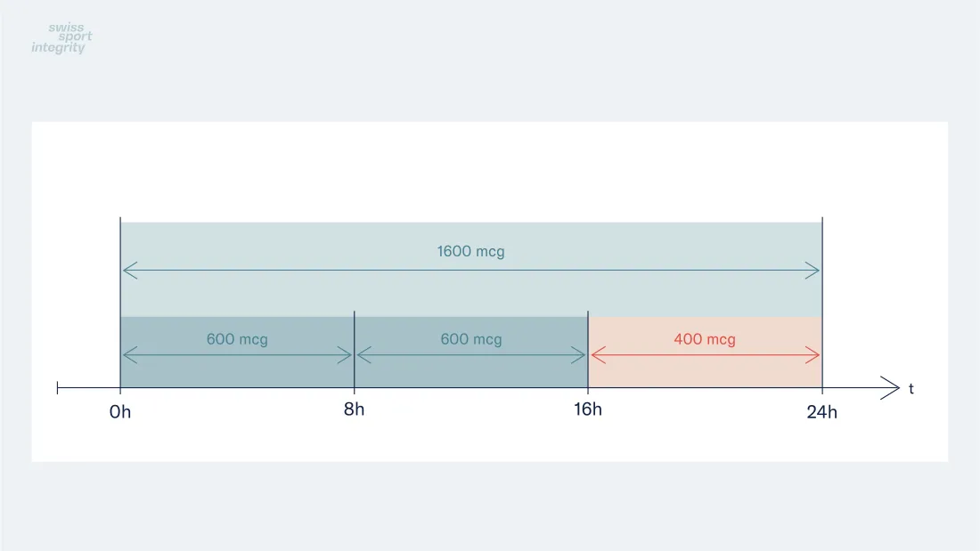
Task: Click the second 600 mcg label
Action: pyautogui.click(x=470, y=339)
